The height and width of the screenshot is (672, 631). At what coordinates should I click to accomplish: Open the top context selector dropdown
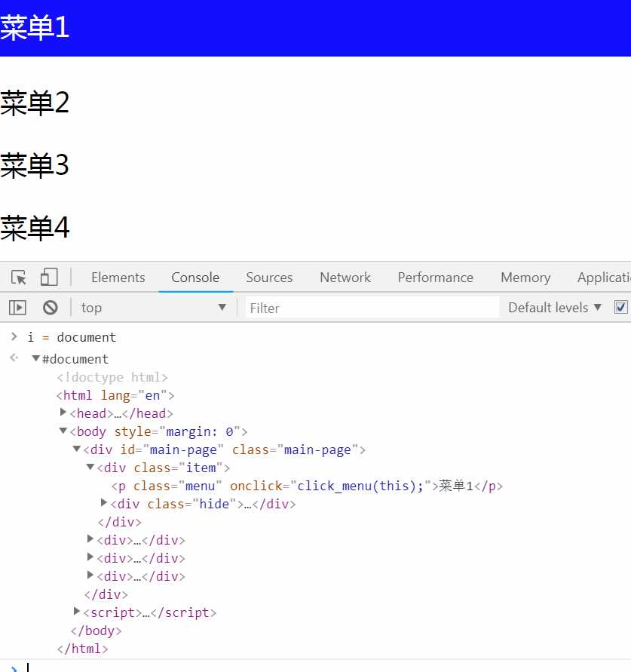[x=154, y=308]
